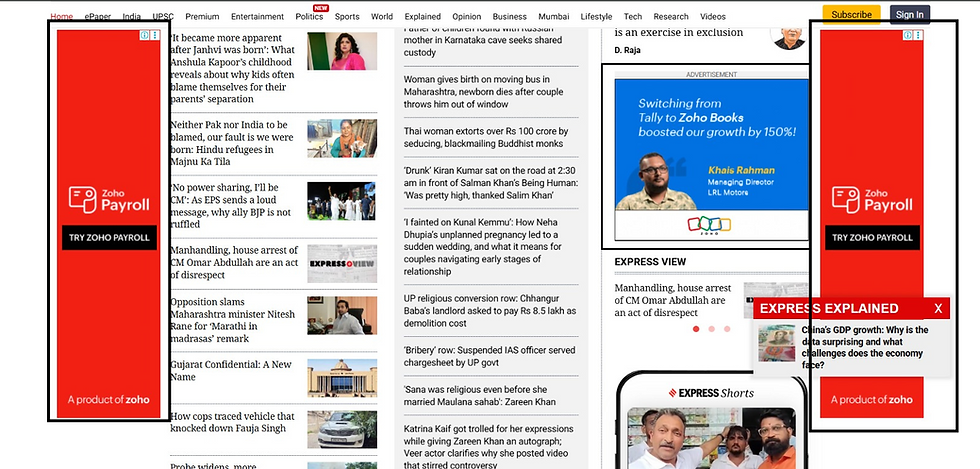
Task: Click D. Raja author name
Action: (628, 50)
